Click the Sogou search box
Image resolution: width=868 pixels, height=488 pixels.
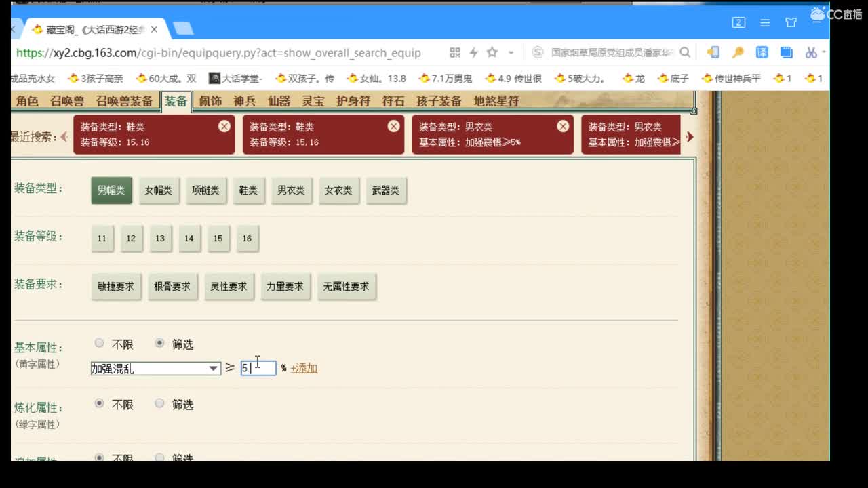[x=613, y=52]
